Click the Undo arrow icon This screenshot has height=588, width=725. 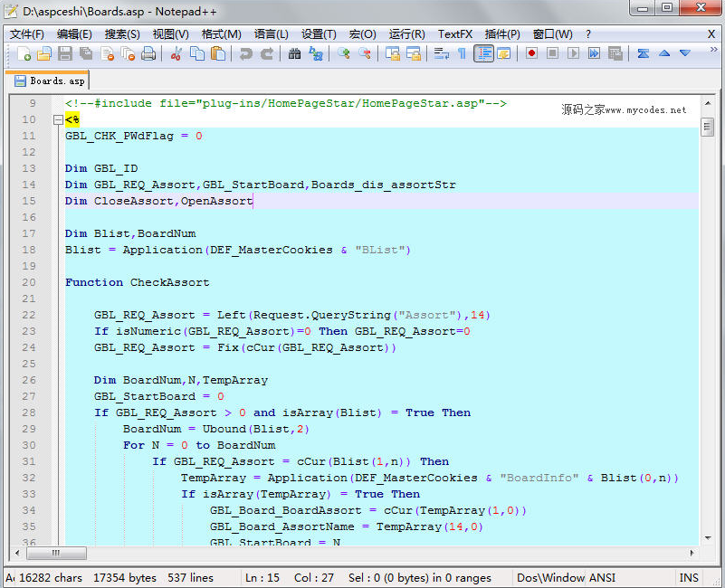245,54
